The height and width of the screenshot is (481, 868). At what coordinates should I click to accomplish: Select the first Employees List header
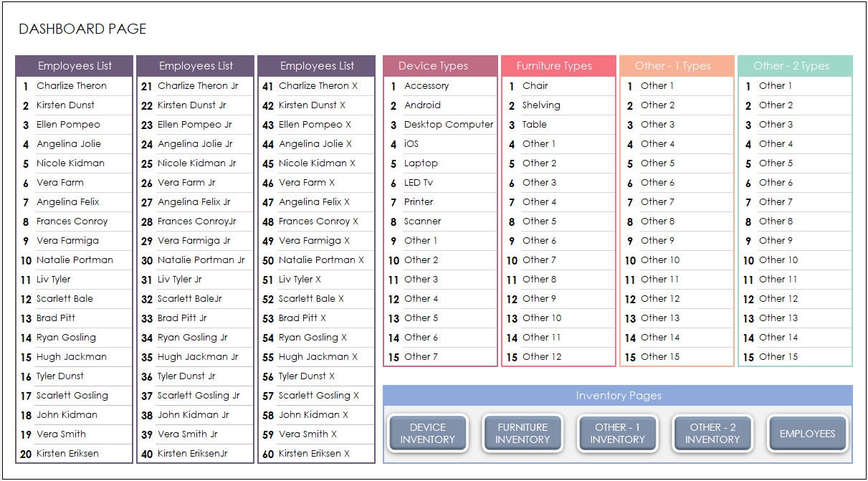[x=74, y=65]
